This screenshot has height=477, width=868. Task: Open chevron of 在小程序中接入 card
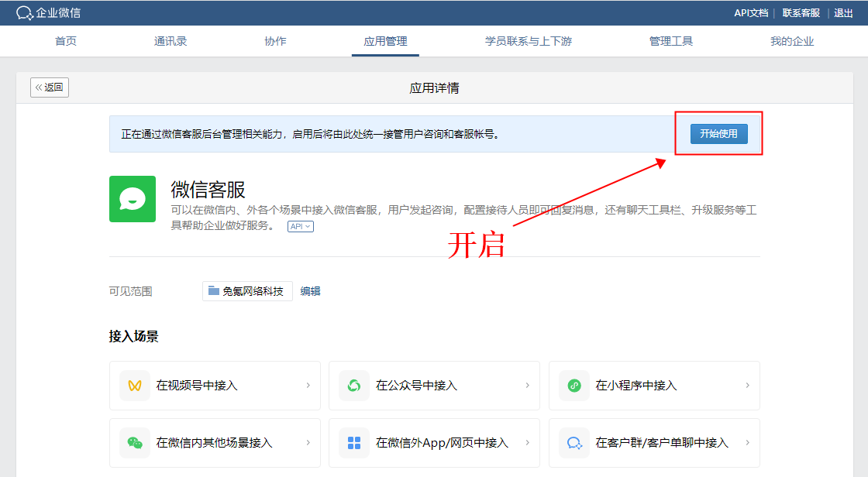coord(747,386)
